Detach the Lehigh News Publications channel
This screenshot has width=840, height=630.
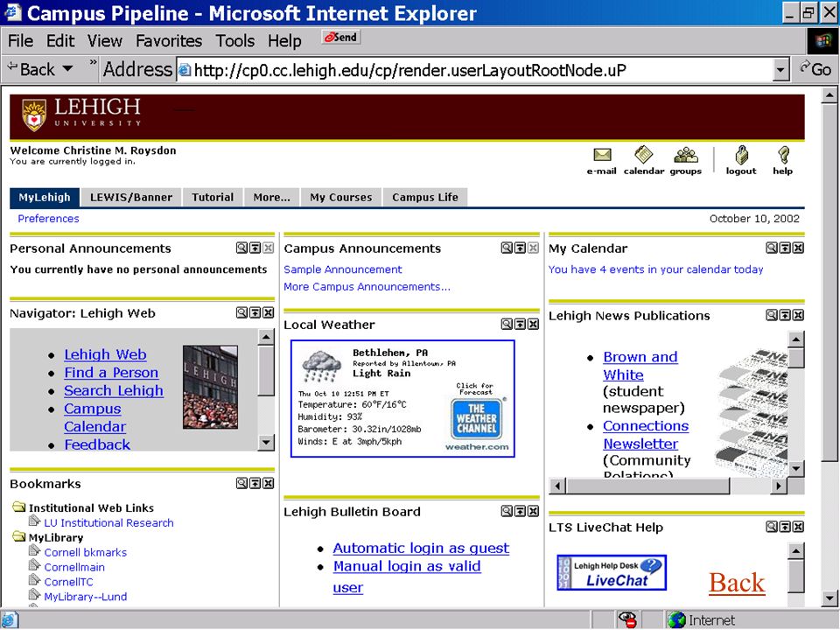point(771,315)
